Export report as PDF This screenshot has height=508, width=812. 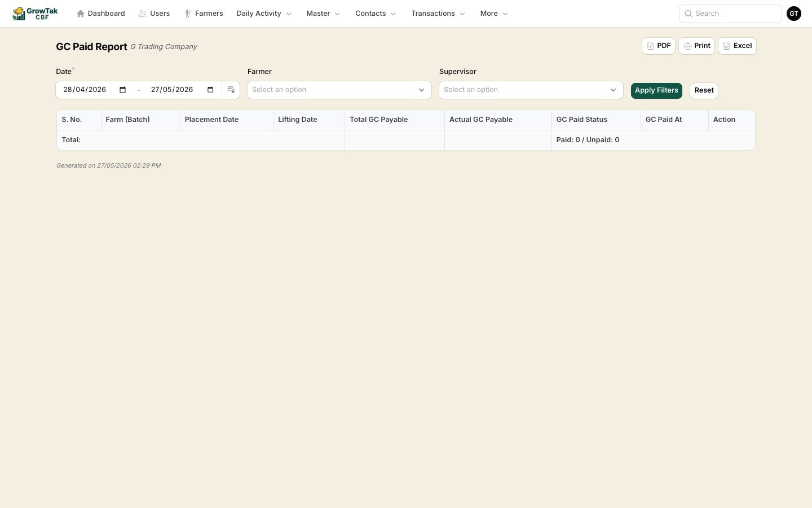[659, 46]
